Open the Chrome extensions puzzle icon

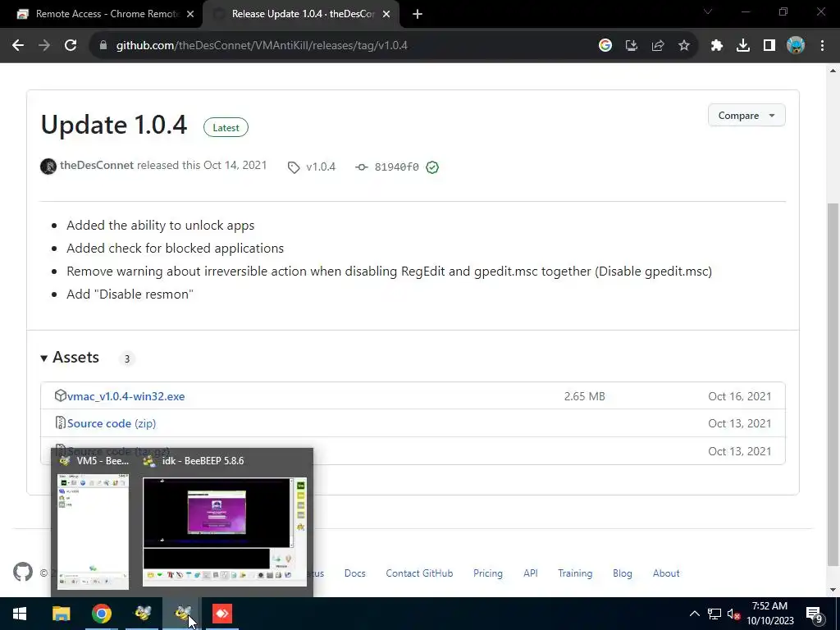point(717,46)
